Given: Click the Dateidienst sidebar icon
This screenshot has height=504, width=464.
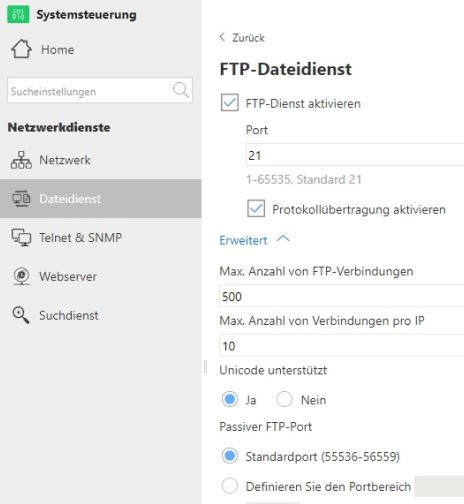Looking at the screenshot, I should pyautogui.click(x=21, y=199).
